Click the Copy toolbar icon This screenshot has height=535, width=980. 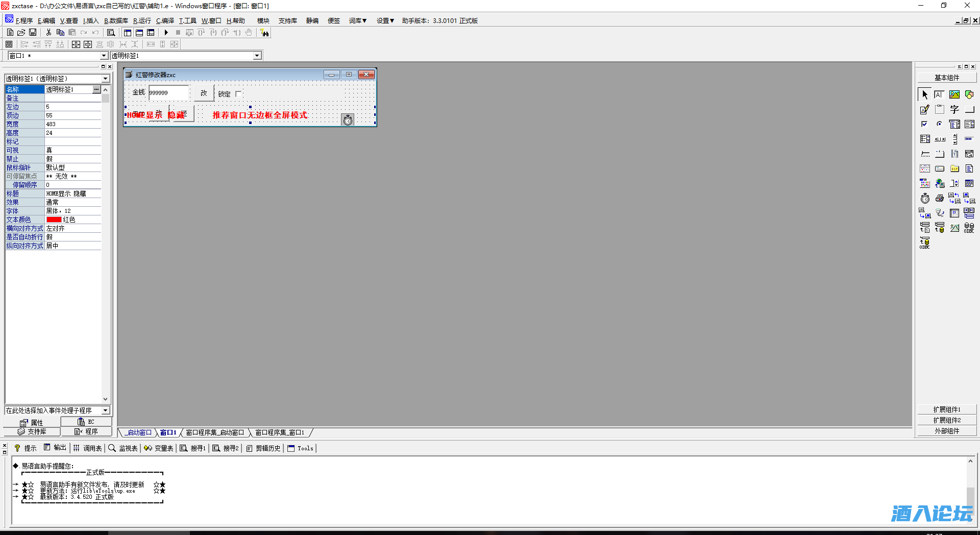60,32
